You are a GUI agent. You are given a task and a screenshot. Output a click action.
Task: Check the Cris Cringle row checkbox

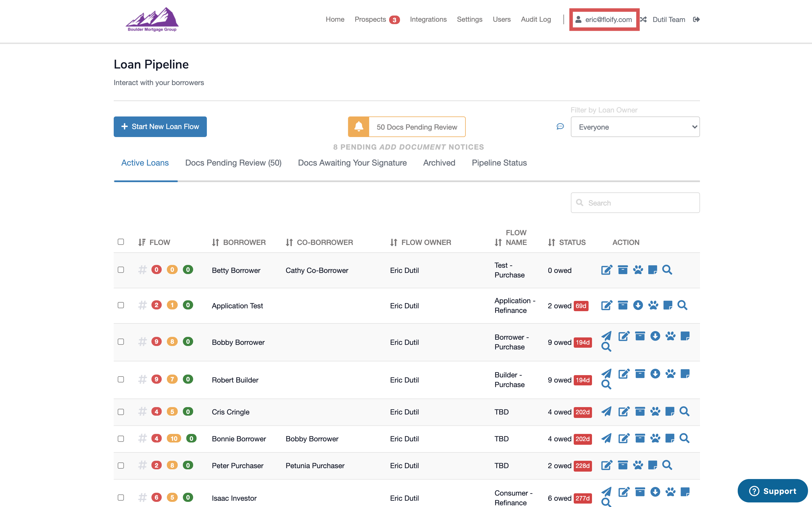(x=121, y=412)
